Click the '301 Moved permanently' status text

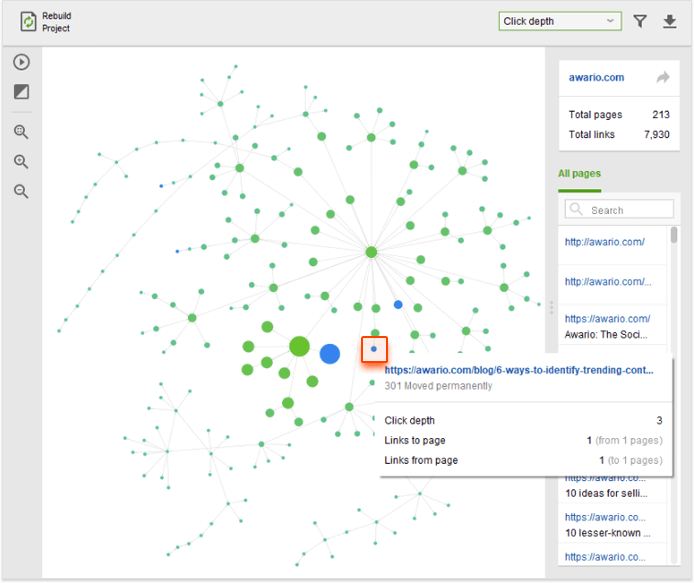click(438, 386)
